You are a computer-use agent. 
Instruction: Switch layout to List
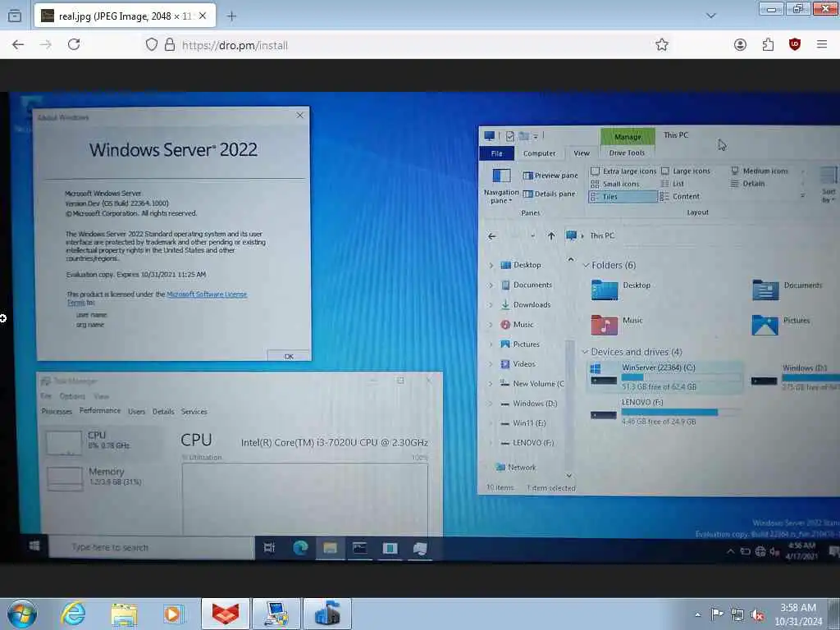click(673, 183)
